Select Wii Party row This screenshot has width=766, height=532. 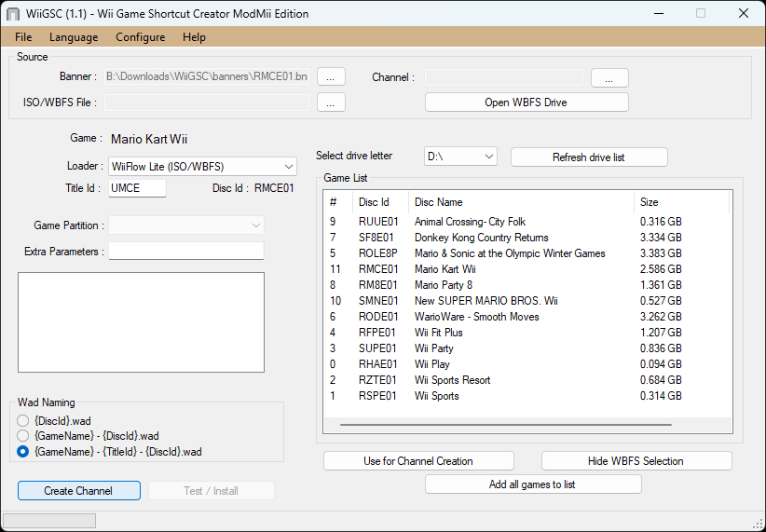(x=527, y=348)
